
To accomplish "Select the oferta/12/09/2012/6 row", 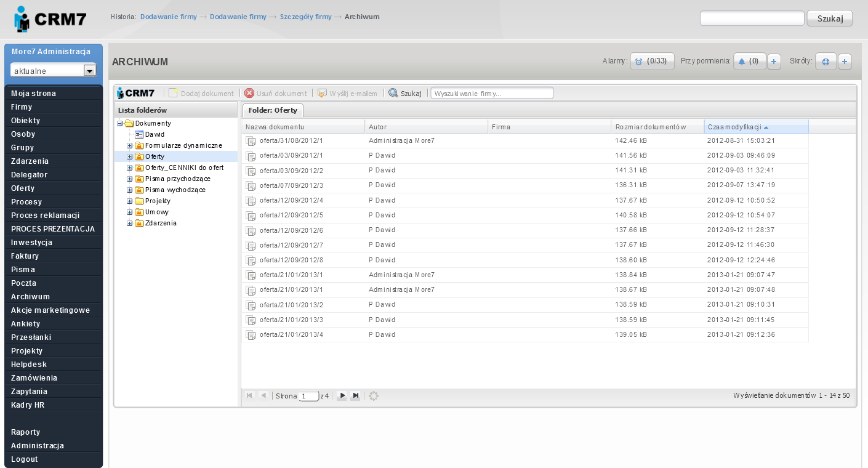I will pos(525,230).
